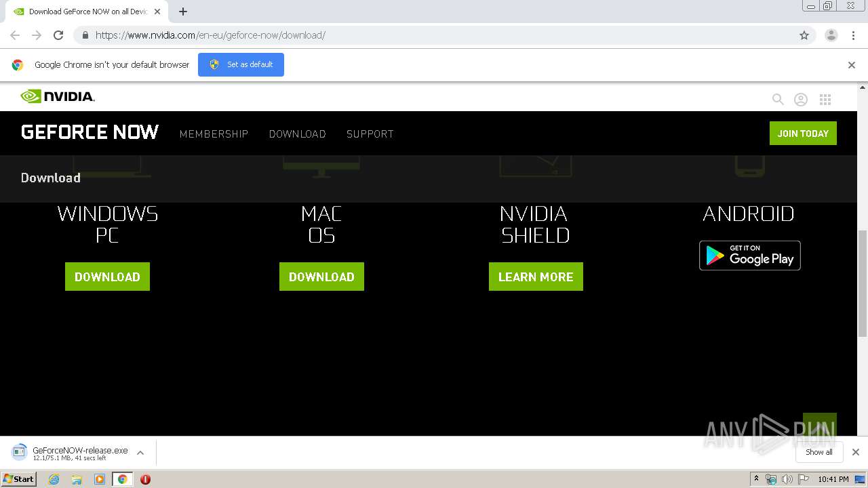Close the GeForce NOW download tab
The image size is (868, 488).
158,12
